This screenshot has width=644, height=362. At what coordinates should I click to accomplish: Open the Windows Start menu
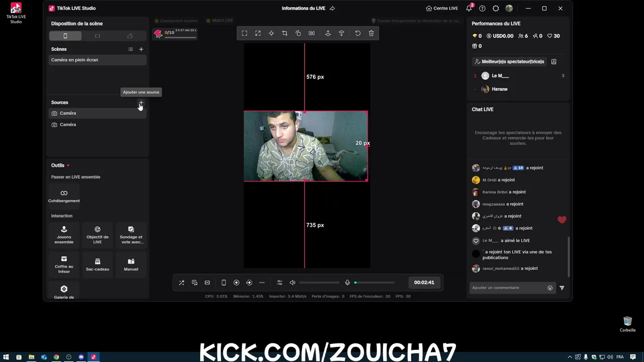click(x=6, y=357)
